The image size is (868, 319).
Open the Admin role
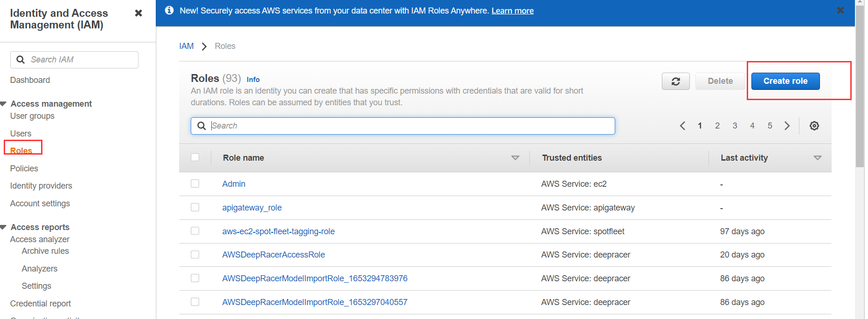[x=234, y=184]
